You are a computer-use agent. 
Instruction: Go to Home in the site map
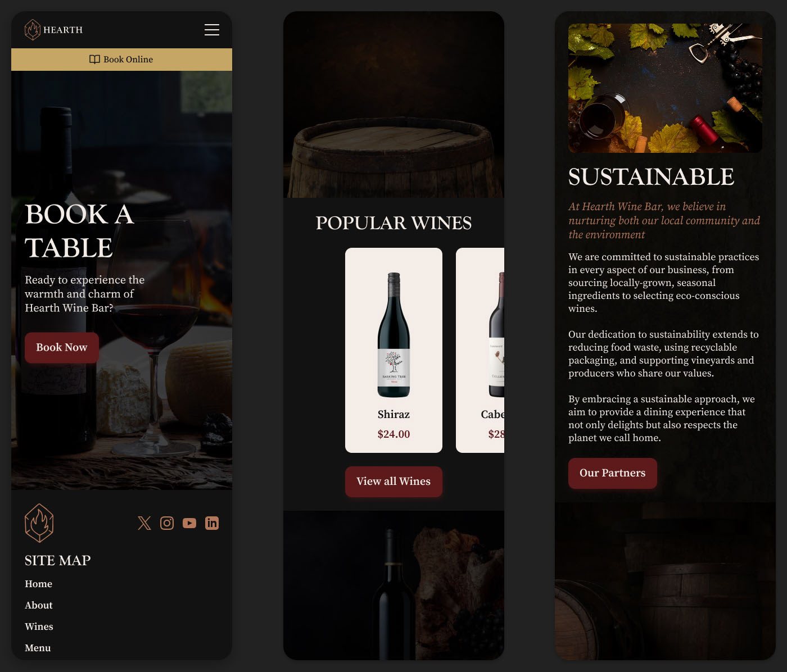(39, 584)
